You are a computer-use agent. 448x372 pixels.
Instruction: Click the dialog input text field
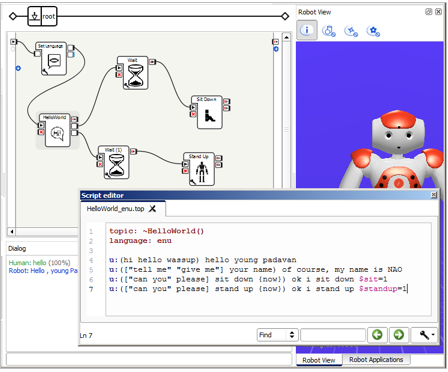pyautogui.click(x=149, y=360)
